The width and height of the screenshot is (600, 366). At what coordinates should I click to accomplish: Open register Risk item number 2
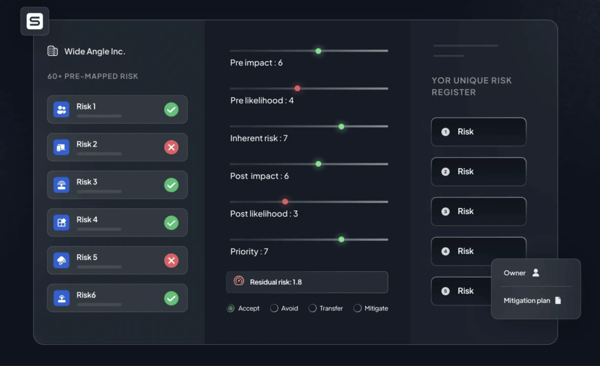click(x=479, y=172)
